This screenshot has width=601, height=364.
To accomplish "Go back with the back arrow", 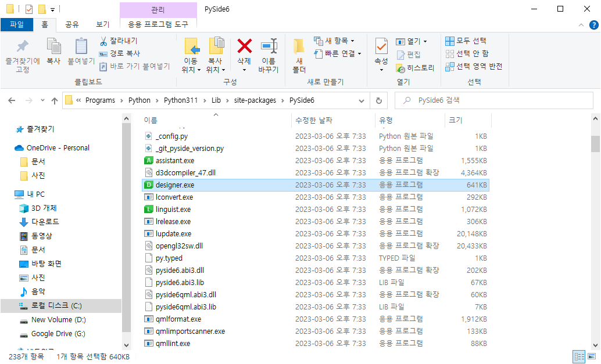I will 12,100.
